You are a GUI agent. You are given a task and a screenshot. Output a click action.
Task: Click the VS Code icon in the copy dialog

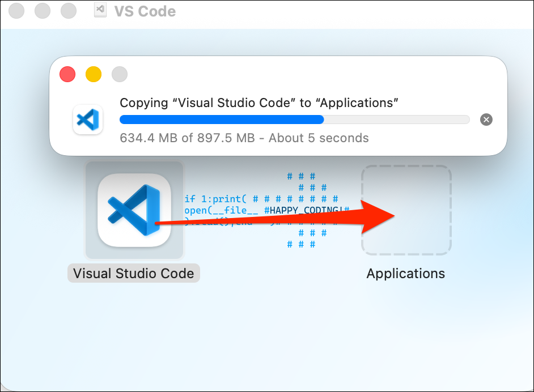(x=88, y=120)
